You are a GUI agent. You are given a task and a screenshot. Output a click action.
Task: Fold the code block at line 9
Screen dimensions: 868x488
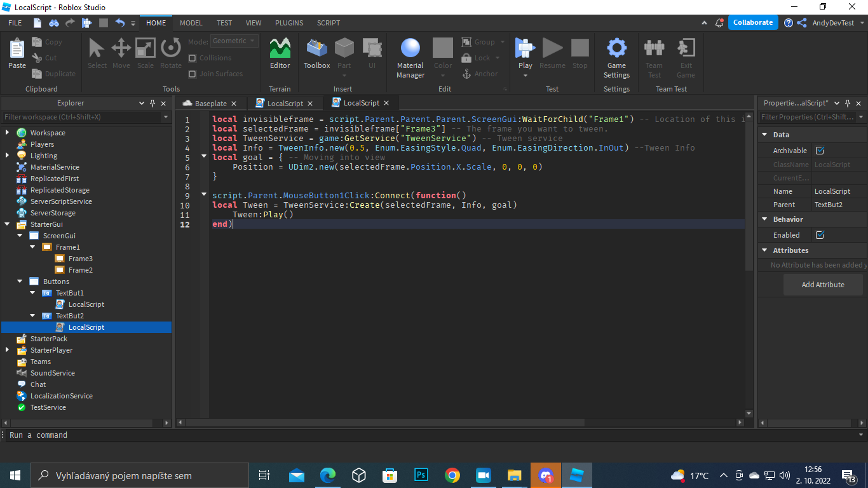[204, 195]
